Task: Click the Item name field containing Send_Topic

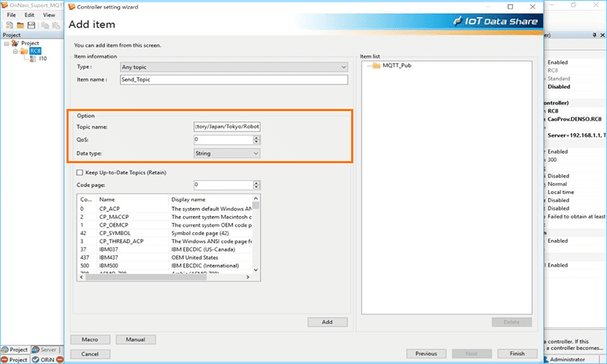Action: click(234, 80)
